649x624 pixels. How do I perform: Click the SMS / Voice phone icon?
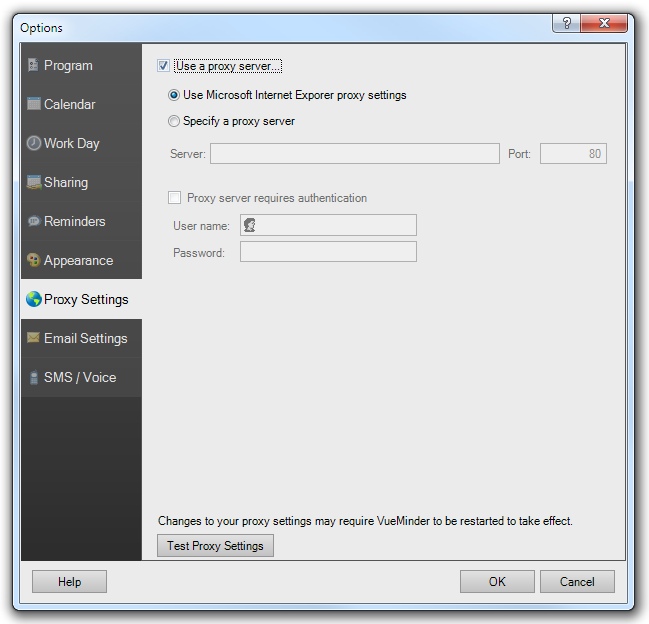[x=34, y=377]
